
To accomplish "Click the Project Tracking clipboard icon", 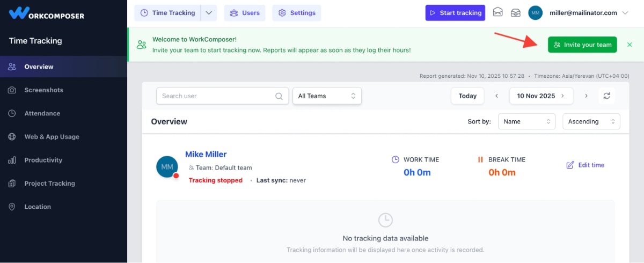I will pos(12,184).
